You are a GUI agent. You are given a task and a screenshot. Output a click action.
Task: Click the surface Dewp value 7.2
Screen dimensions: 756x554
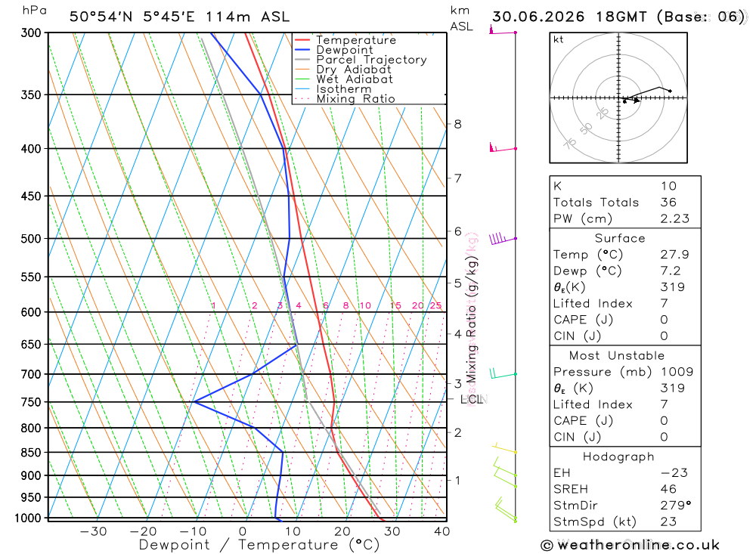click(671, 271)
